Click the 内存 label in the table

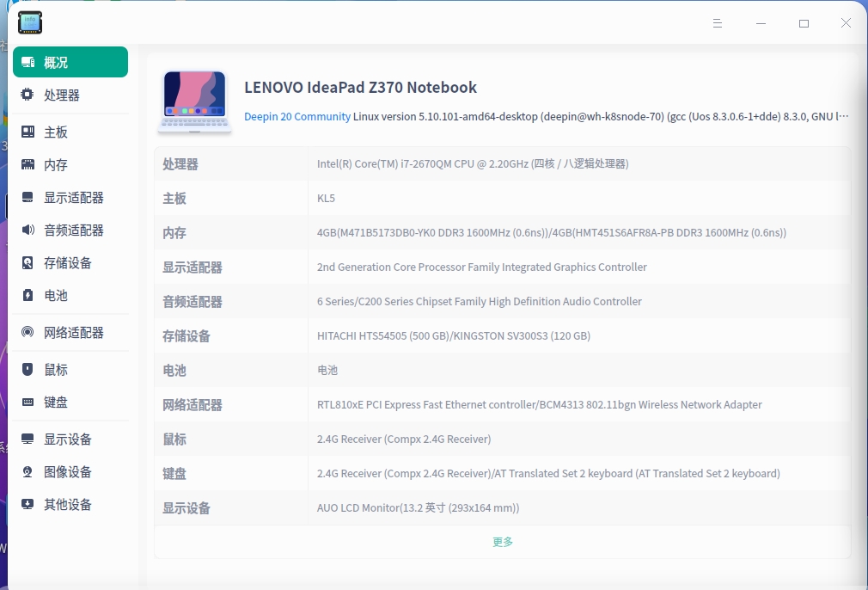click(174, 233)
